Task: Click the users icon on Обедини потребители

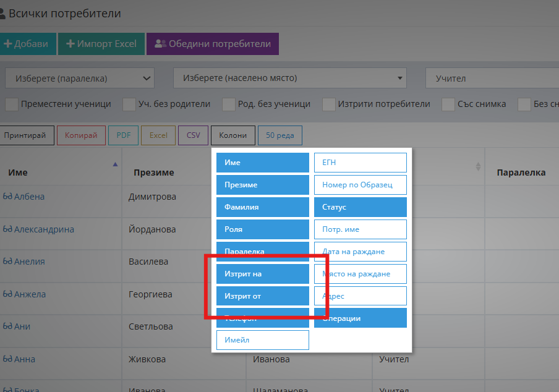Action: pos(160,44)
